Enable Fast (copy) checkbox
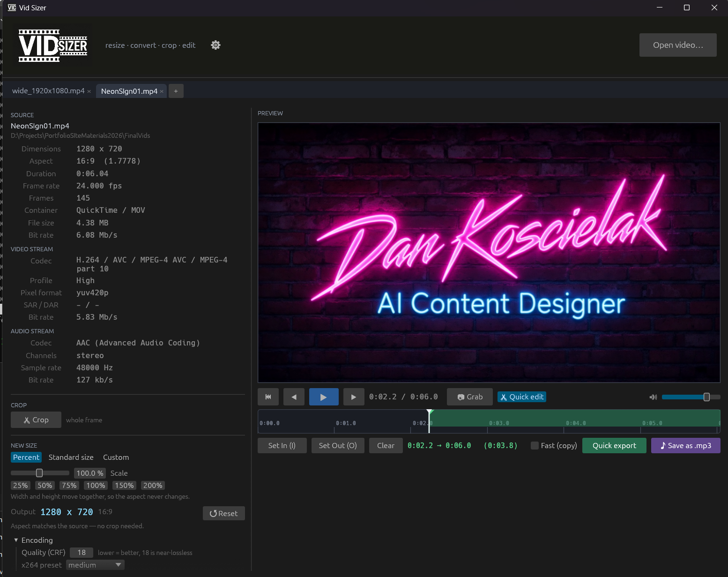728x577 pixels. pyautogui.click(x=535, y=446)
